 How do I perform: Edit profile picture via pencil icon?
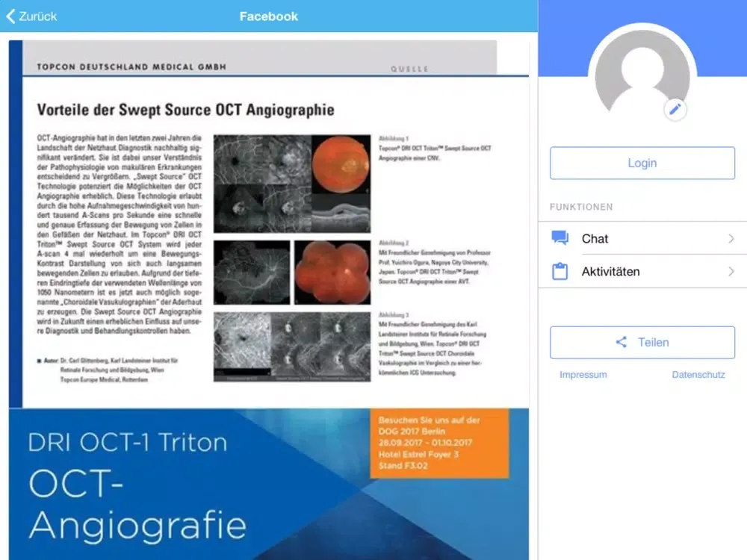click(x=675, y=110)
